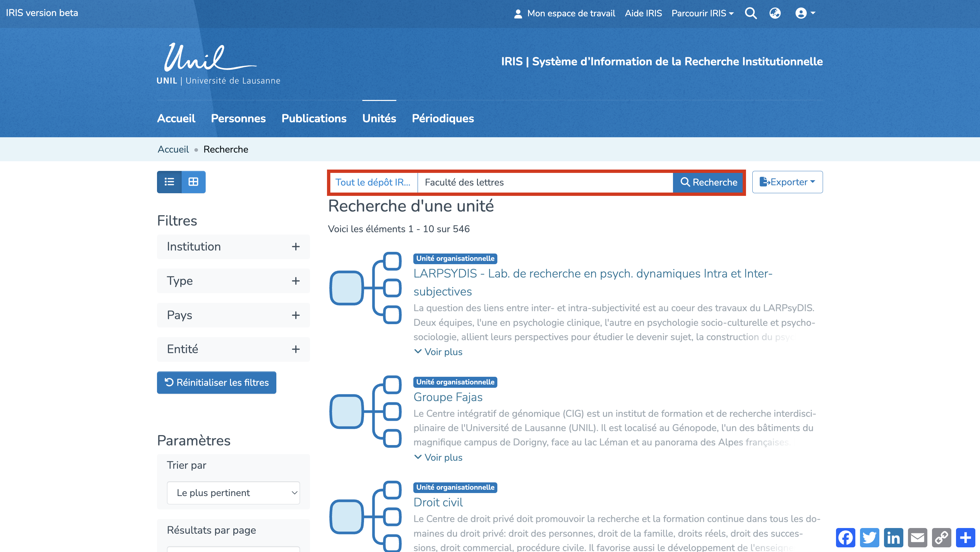Open the Exporter dropdown
980x552 pixels.
tap(787, 182)
